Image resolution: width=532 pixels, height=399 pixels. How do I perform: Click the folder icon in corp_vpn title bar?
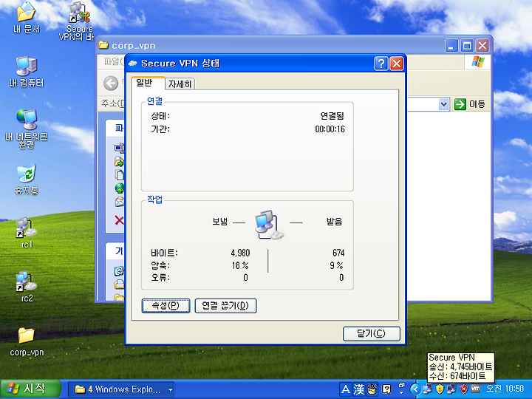tap(103, 45)
